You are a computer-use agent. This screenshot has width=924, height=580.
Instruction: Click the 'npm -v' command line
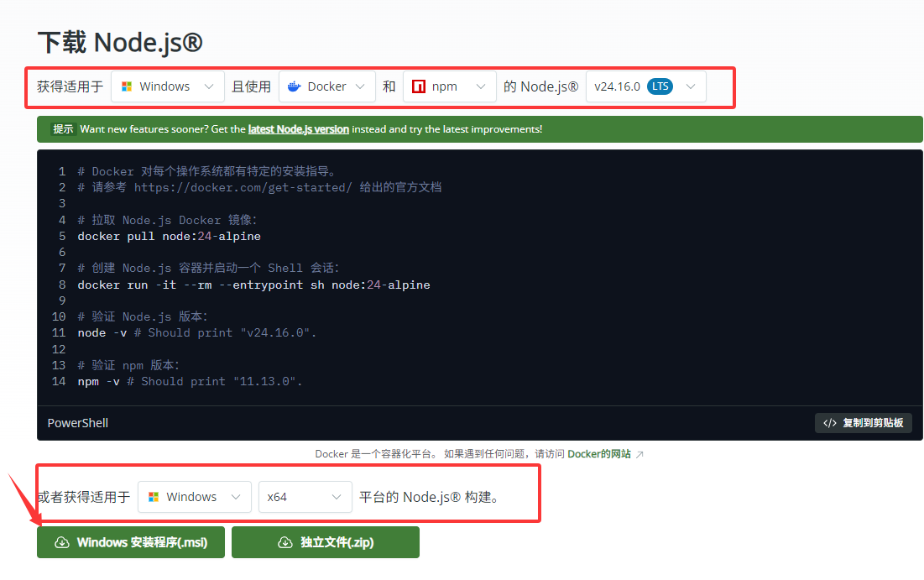(190, 381)
